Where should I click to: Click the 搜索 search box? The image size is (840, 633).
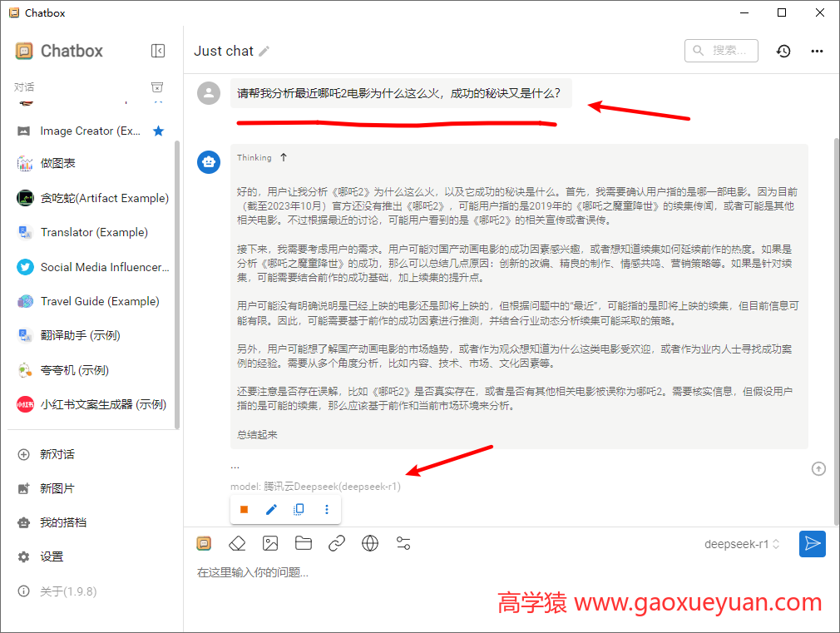click(722, 51)
